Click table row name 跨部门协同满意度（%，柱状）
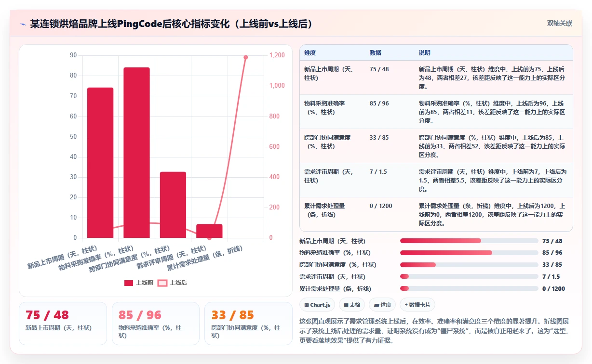The image size is (592, 364). tap(328, 142)
